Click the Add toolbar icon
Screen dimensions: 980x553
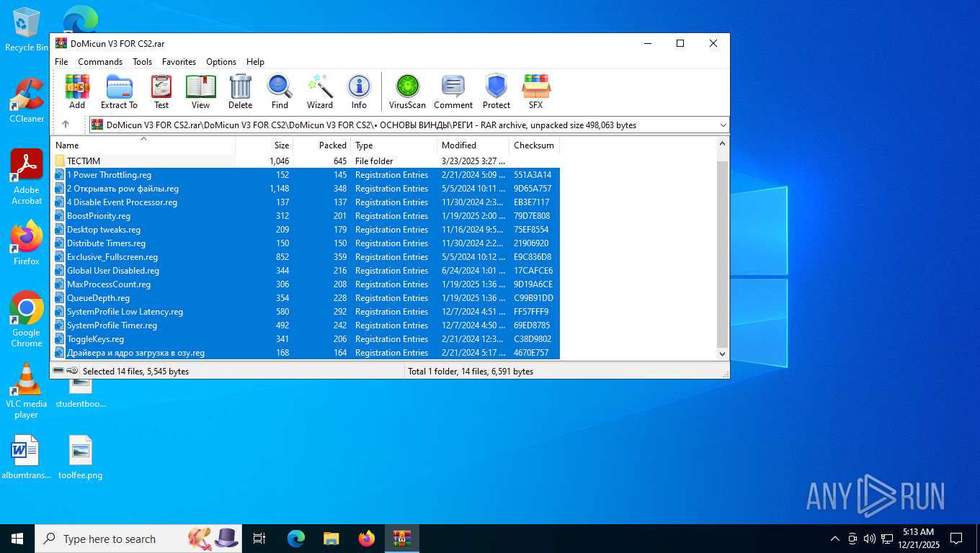click(77, 91)
